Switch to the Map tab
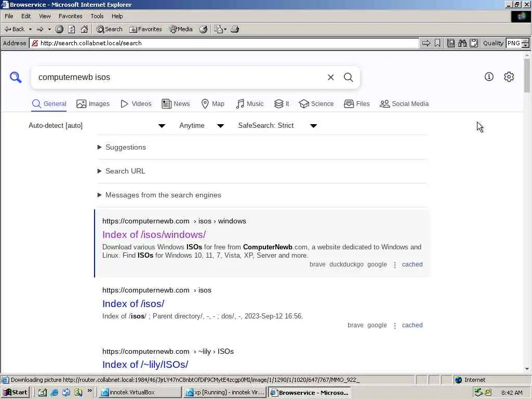Image resolution: width=532 pixels, height=399 pixels. point(212,104)
